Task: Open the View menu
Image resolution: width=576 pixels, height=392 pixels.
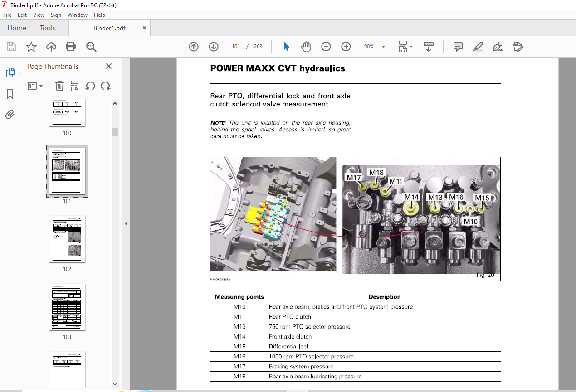Action: pyautogui.click(x=39, y=15)
